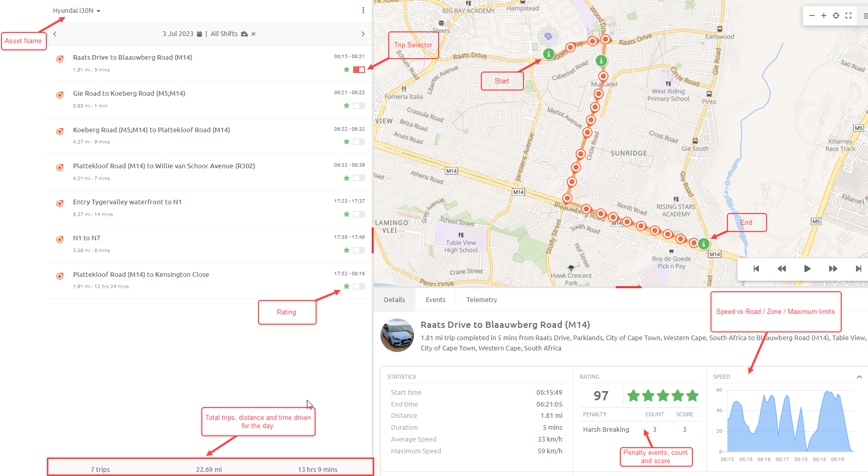Image resolution: width=868 pixels, height=476 pixels.
Task: Switch to the Events tab
Action: coord(436,299)
